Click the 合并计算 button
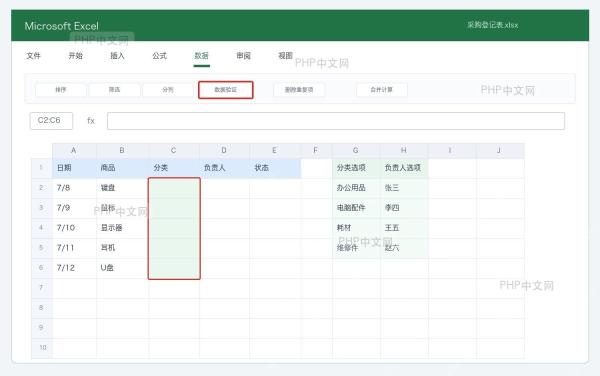 pyautogui.click(x=382, y=90)
